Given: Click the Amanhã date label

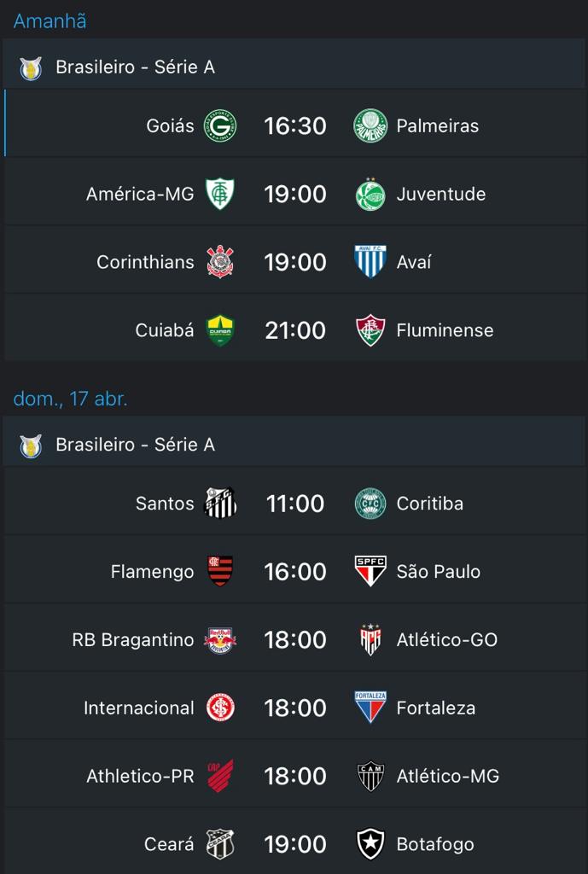Looking at the screenshot, I should 49,21.
